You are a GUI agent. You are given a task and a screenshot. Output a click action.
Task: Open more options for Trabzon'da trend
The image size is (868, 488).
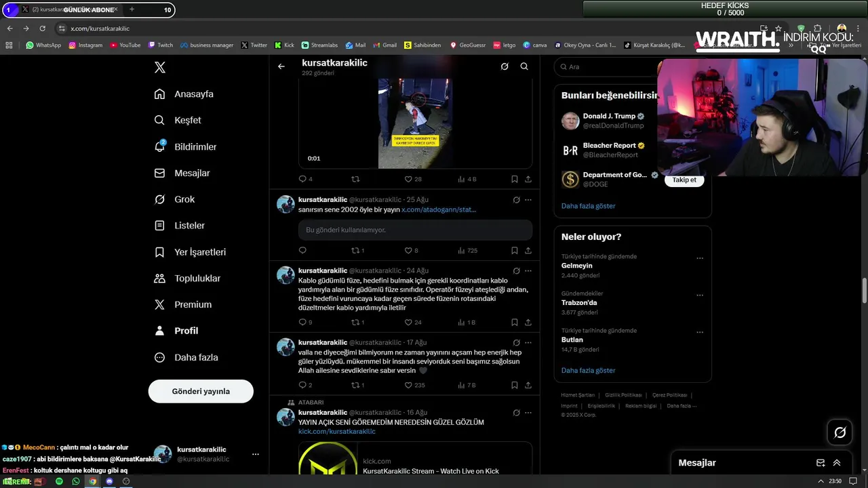click(700, 295)
